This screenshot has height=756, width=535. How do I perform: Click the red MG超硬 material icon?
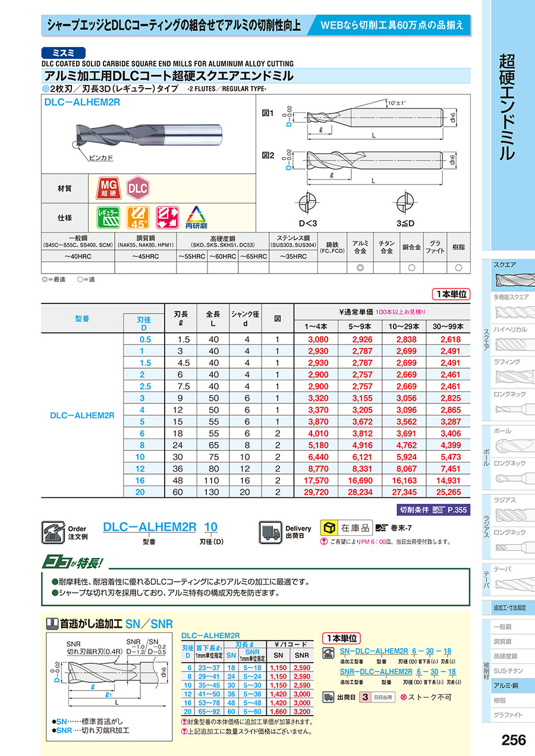pos(107,189)
